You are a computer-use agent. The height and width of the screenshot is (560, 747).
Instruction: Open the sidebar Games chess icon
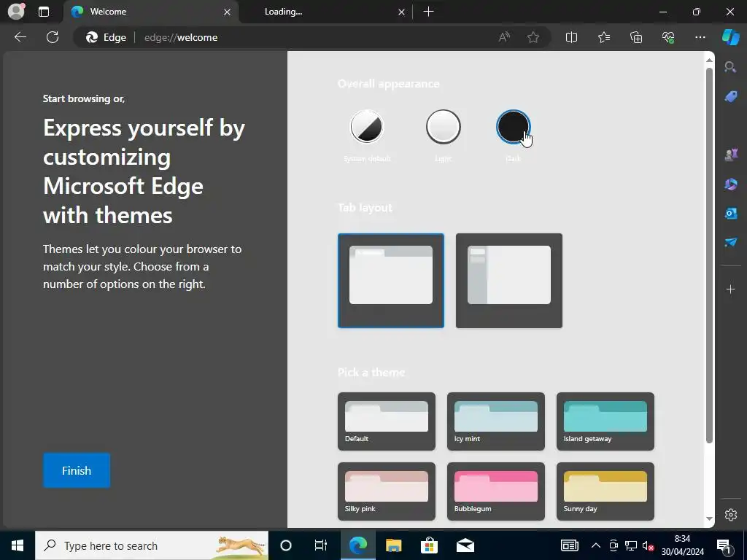(730, 155)
